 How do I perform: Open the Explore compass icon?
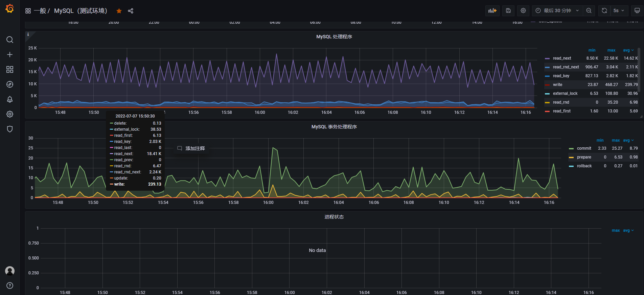tap(10, 84)
